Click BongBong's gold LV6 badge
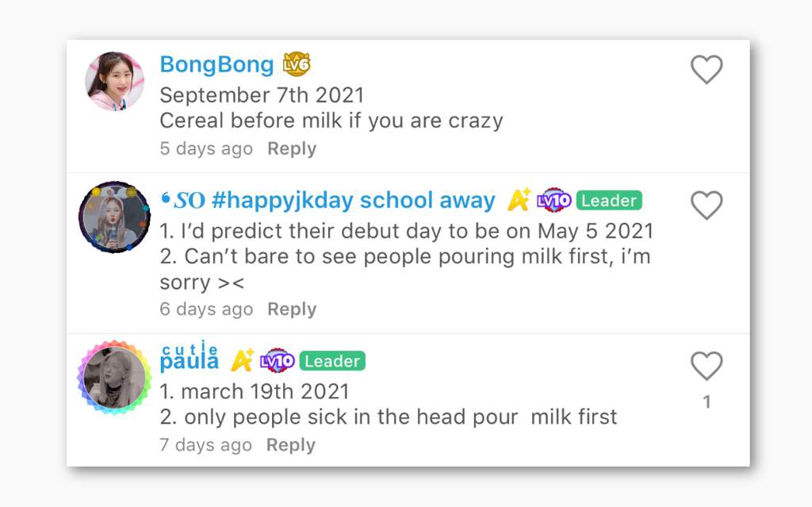The image size is (812, 507). [x=297, y=64]
